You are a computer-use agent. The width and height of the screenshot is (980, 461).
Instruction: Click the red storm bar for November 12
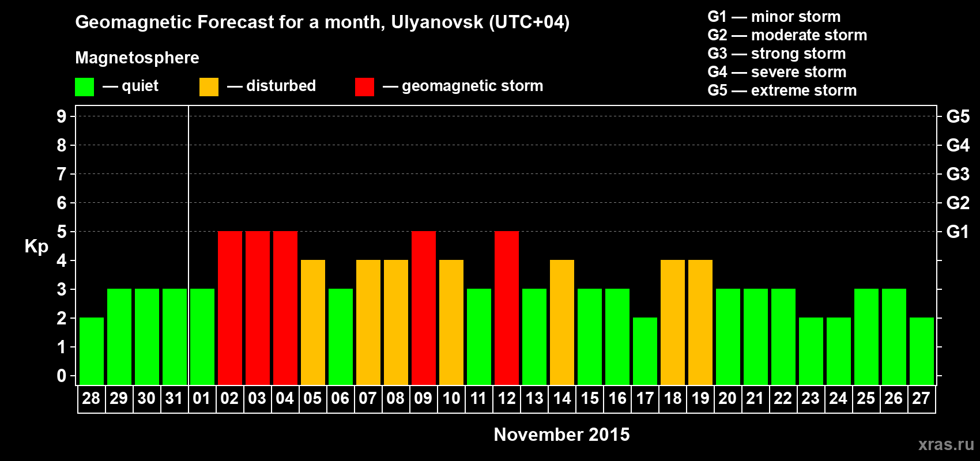(x=507, y=308)
